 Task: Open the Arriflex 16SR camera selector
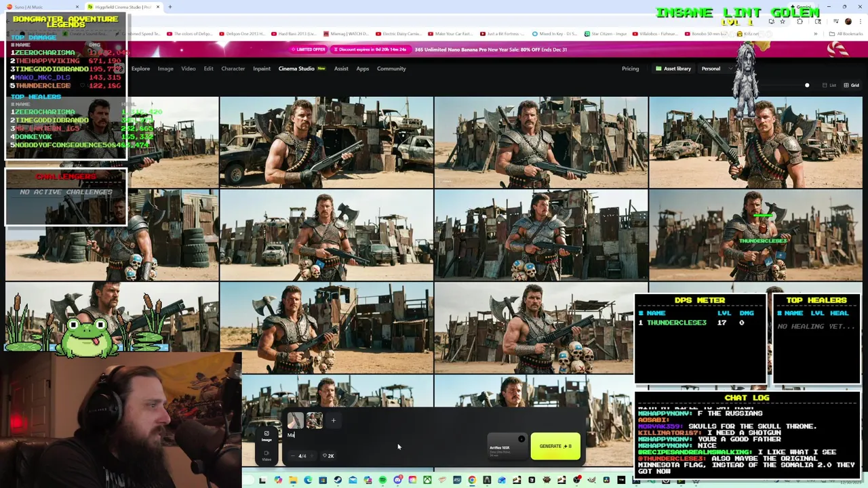(506, 447)
